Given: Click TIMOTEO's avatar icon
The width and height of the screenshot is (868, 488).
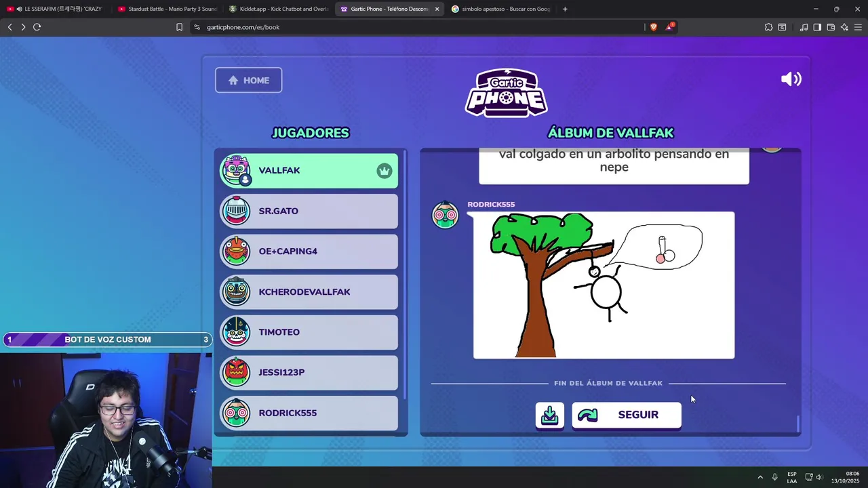Looking at the screenshot, I should coord(236,332).
